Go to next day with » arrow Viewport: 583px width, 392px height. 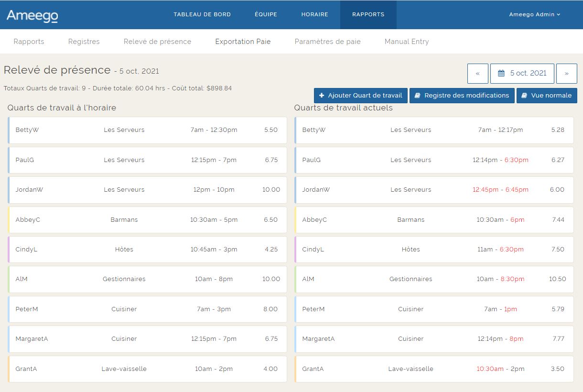point(566,74)
